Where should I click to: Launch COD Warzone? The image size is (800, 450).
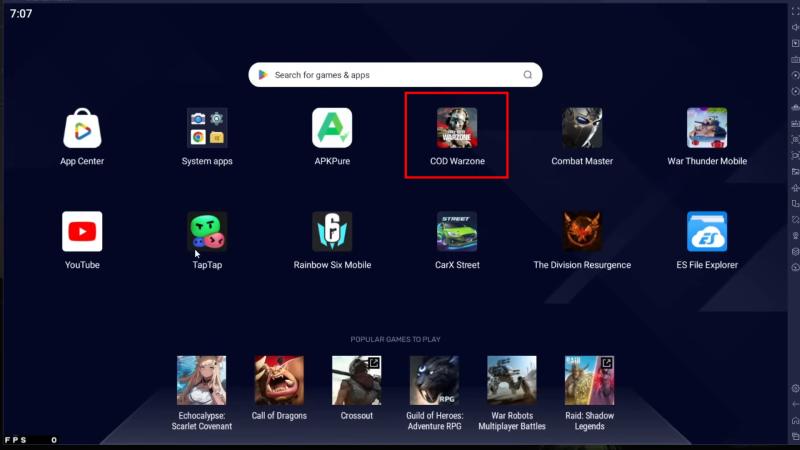coord(457,128)
